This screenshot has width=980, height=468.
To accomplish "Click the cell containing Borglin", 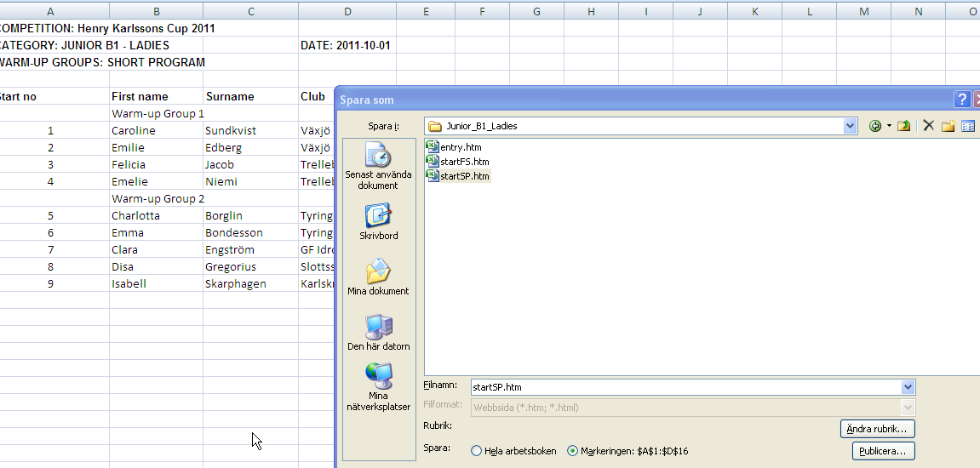I will click(x=250, y=215).
